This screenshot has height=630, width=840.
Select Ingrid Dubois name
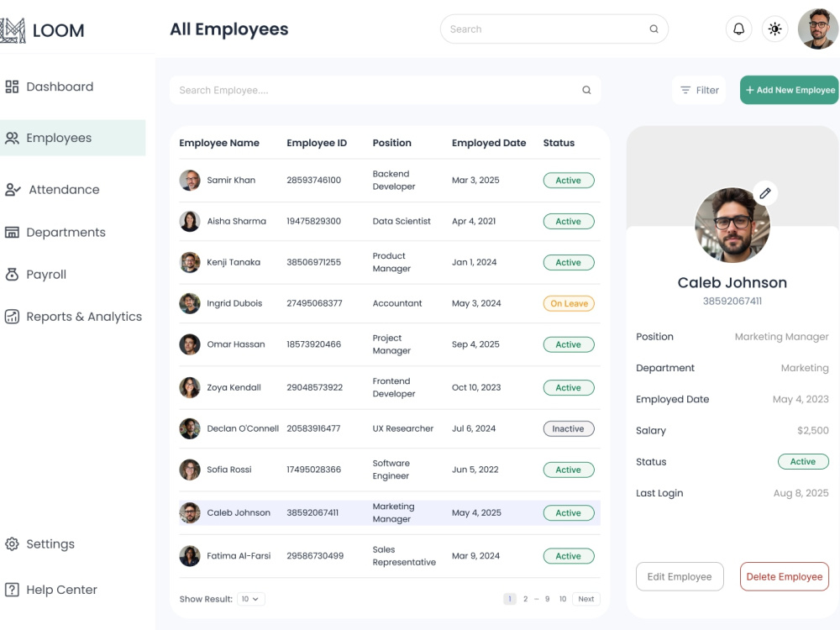(234, 303)
